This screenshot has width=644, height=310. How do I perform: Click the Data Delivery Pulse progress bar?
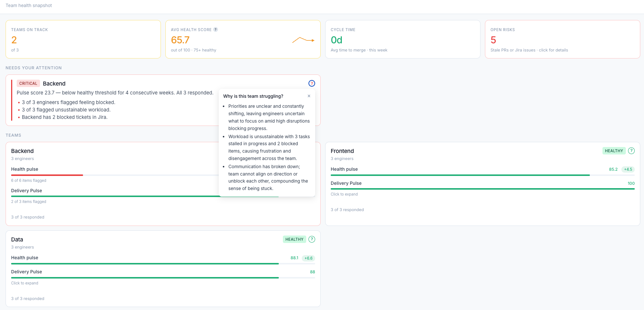pos(163,278)
